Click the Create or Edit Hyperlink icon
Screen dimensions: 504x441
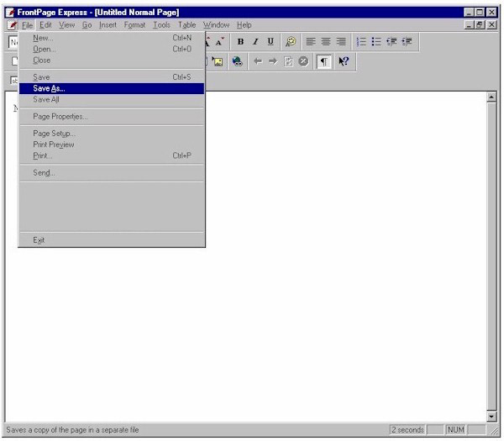click(x=237, y=61)
